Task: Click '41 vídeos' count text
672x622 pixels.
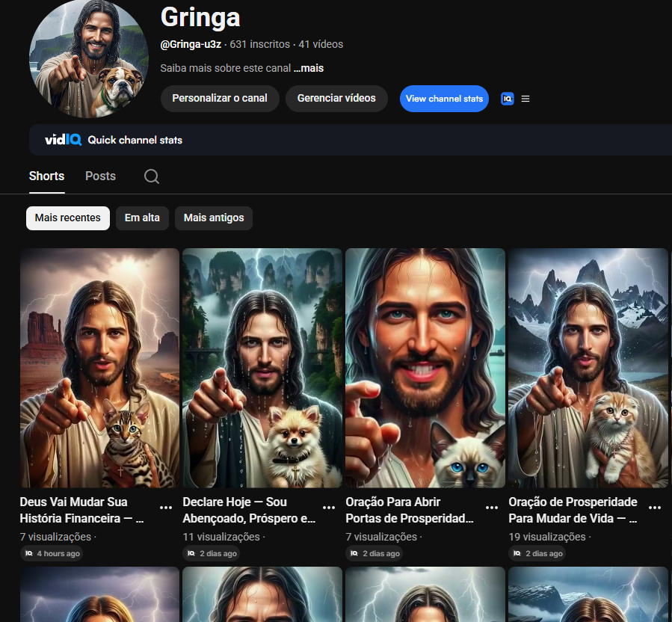Action: (x=321, y=44)
